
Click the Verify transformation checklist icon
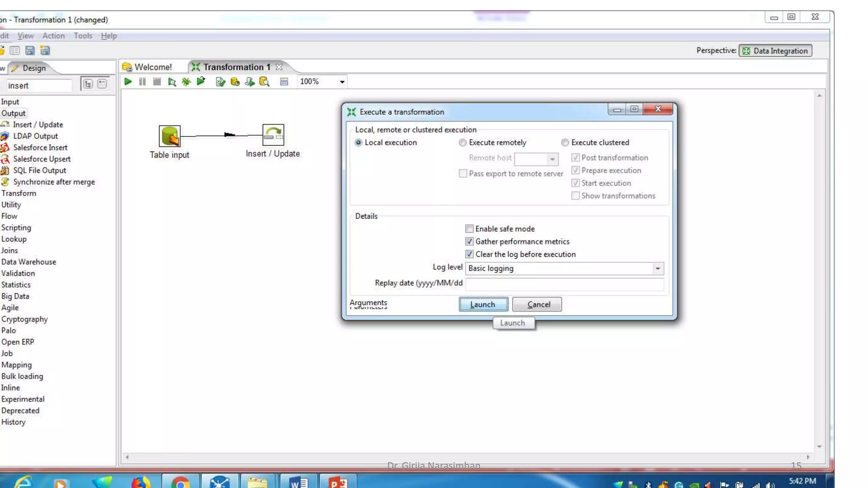coord(220,82)
